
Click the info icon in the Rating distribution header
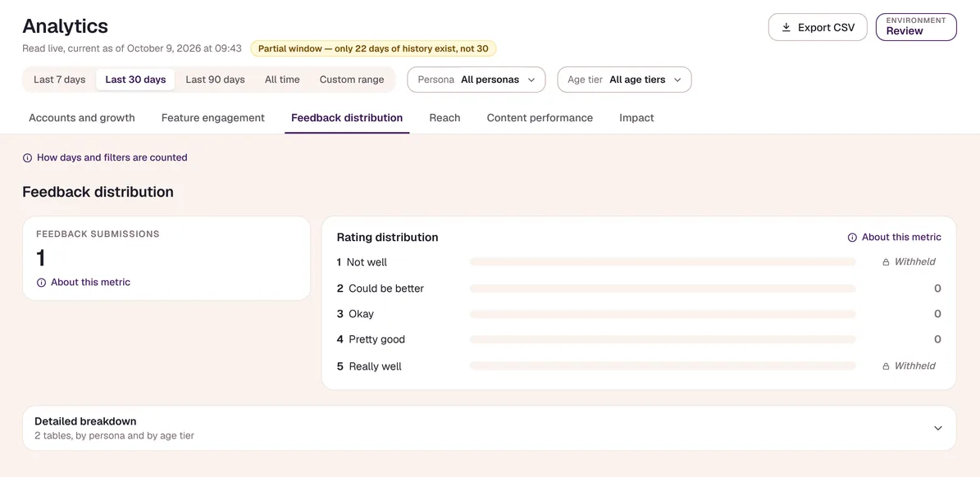tap(852, 237)
